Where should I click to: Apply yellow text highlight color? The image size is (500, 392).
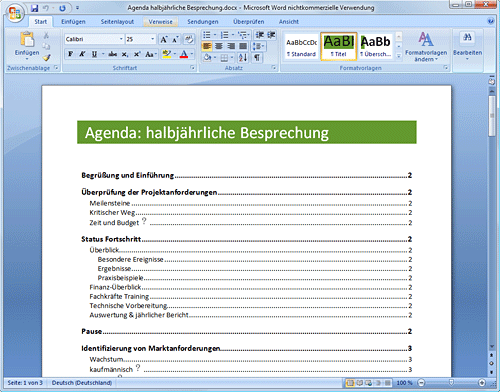point(166,54)
